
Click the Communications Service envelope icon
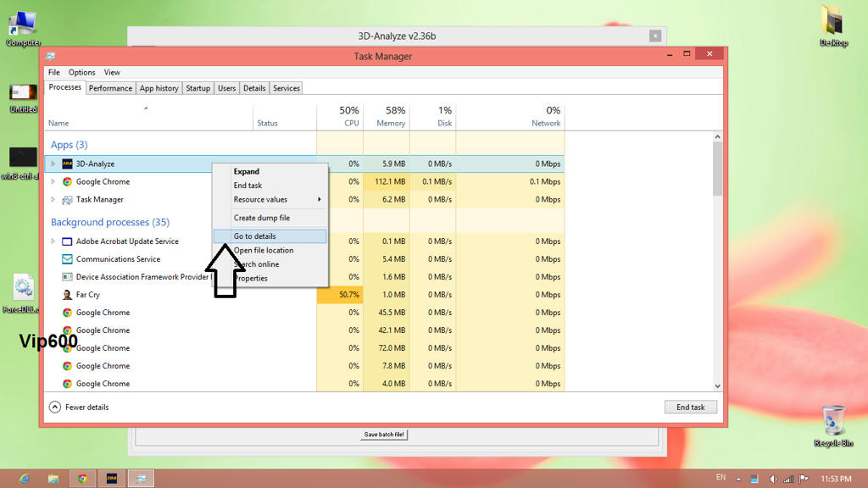click(67, 259)
